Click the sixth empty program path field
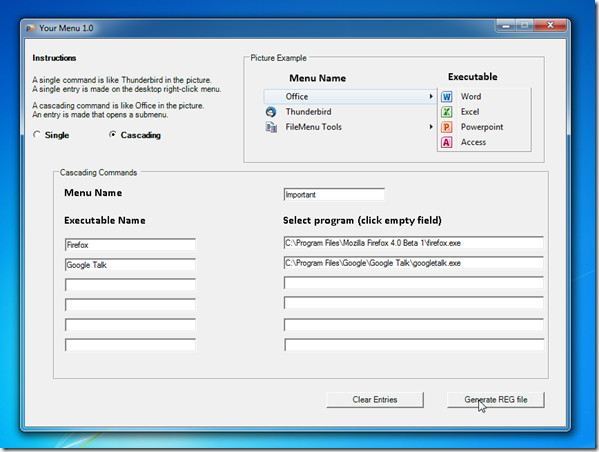Image resolution: width=599 pixels, height=452 pixels. 413,345
